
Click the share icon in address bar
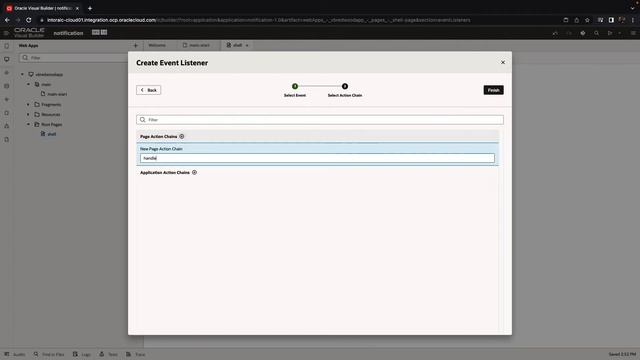tap(577, 20)
